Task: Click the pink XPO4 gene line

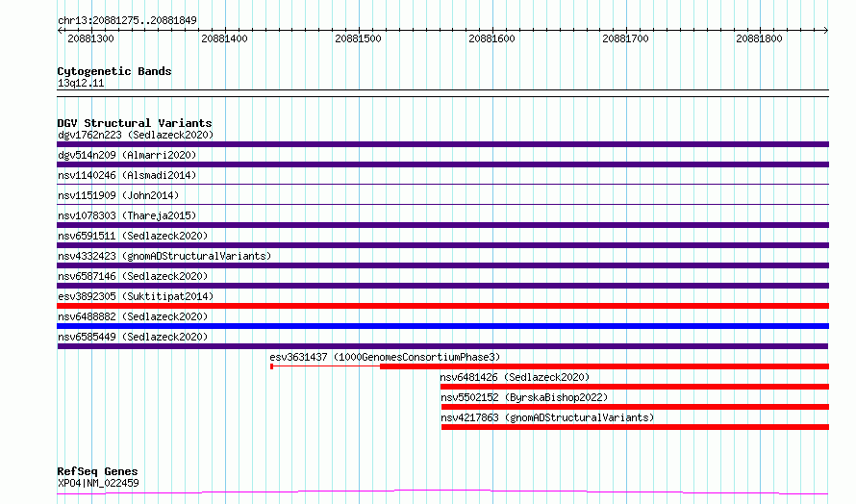Action: tap(442, 492)
